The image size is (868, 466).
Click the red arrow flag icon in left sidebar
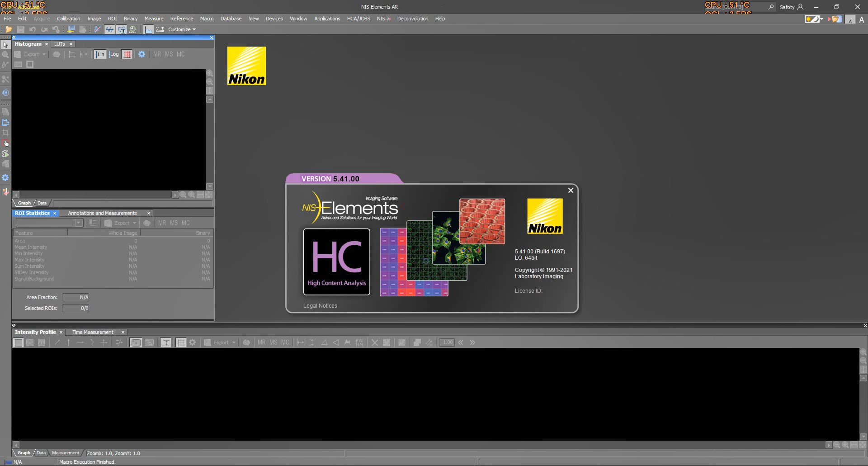[5, 192]
